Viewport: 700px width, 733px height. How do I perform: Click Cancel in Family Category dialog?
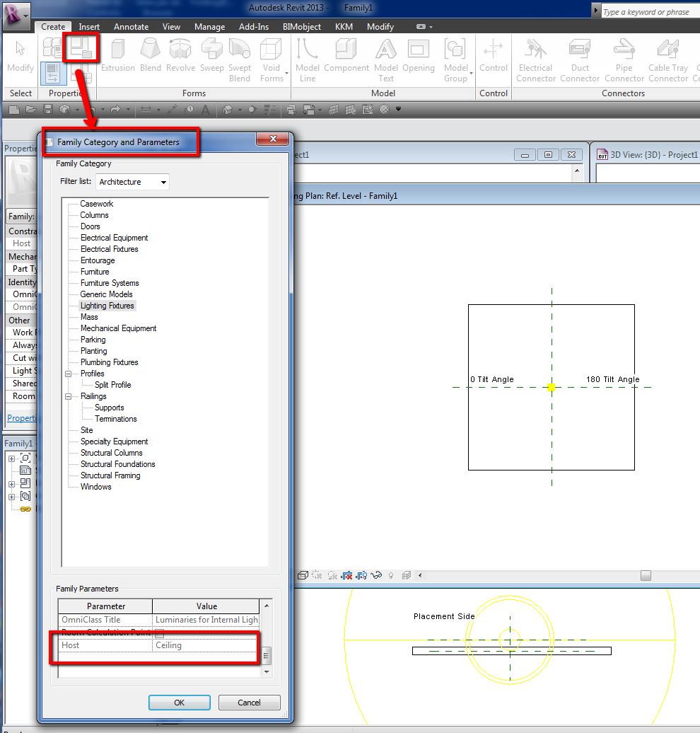(249, 702)
